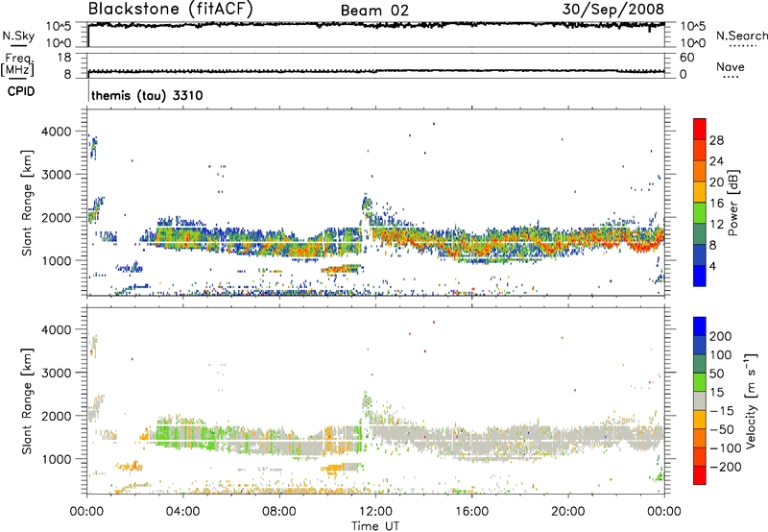This screenshot has height=532, width=768.
Task: Click the '08:00' time axis tick label
Action: [x=279, y=512]
